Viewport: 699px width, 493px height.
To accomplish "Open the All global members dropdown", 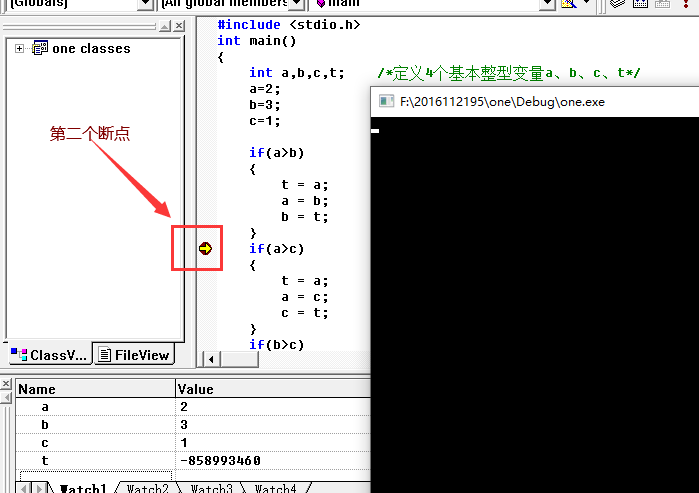I will (296, 4).
